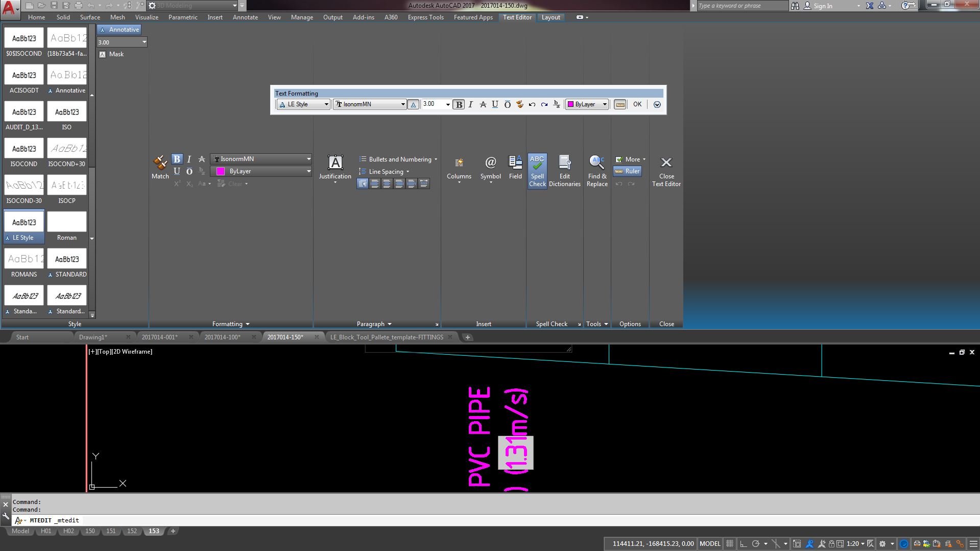Click the Type a keyword search box

(743, 6)
